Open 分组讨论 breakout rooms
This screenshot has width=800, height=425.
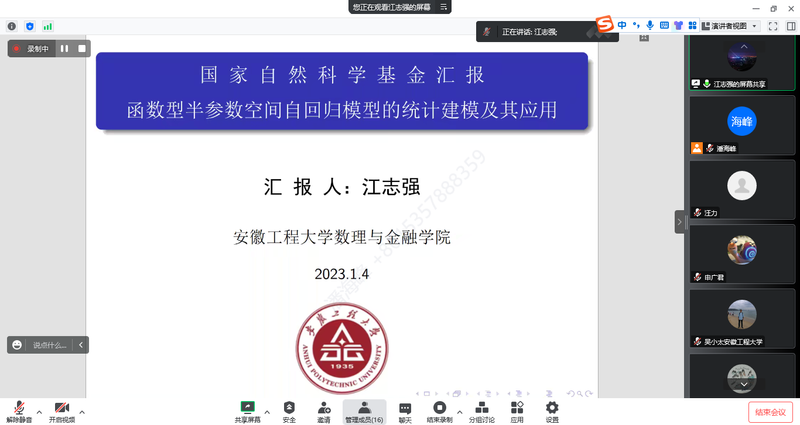[x=482, y=410]
